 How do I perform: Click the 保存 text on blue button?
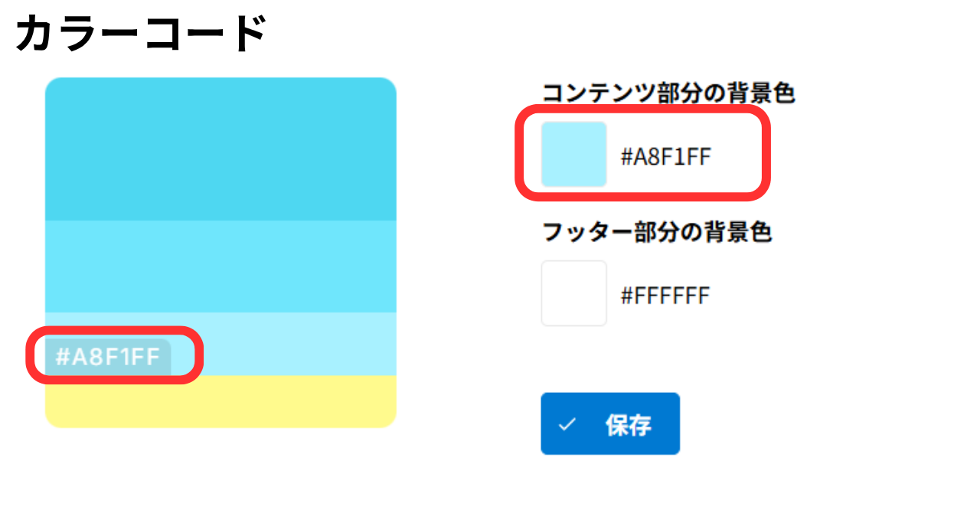pos(628,426)
